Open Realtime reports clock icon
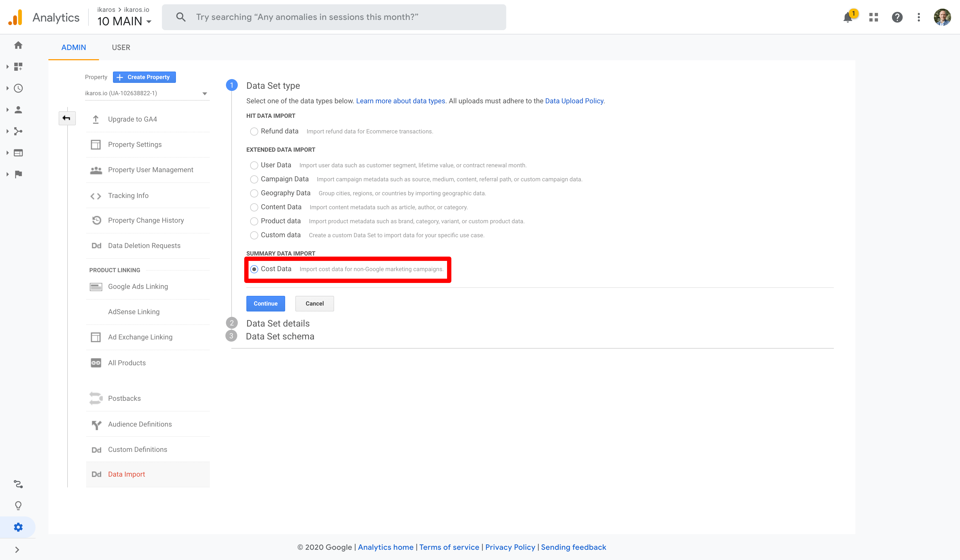 coord(18,88)
